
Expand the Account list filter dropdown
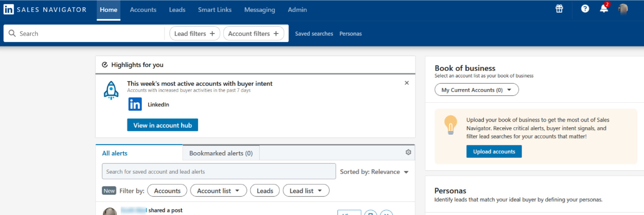pyautogui.click(x=219, y=191)
